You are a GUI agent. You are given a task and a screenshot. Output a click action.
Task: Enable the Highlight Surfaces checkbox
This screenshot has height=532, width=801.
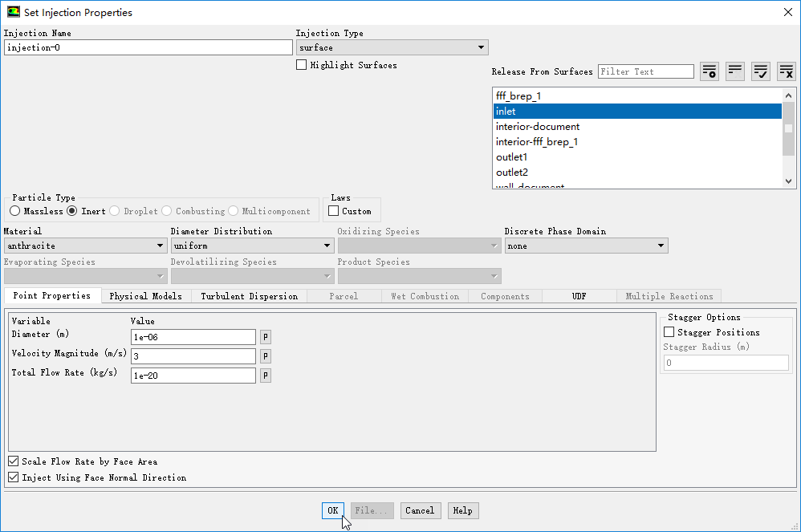302,65
